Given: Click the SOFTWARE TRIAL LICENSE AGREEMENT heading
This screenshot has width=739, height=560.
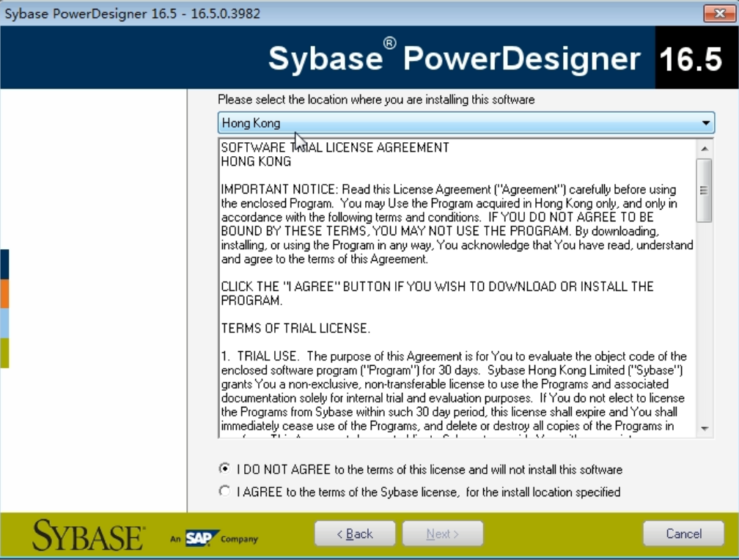Looking at the screenshot, I should [x=335, y=147].
